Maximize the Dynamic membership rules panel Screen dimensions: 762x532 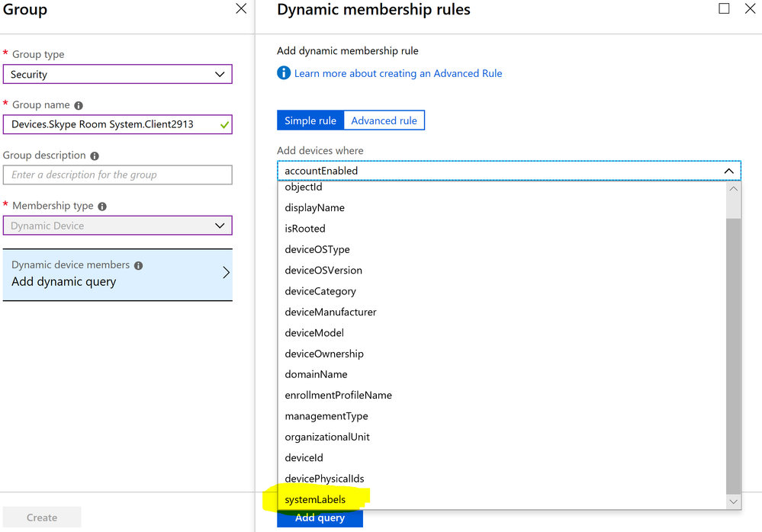[724, 9]
